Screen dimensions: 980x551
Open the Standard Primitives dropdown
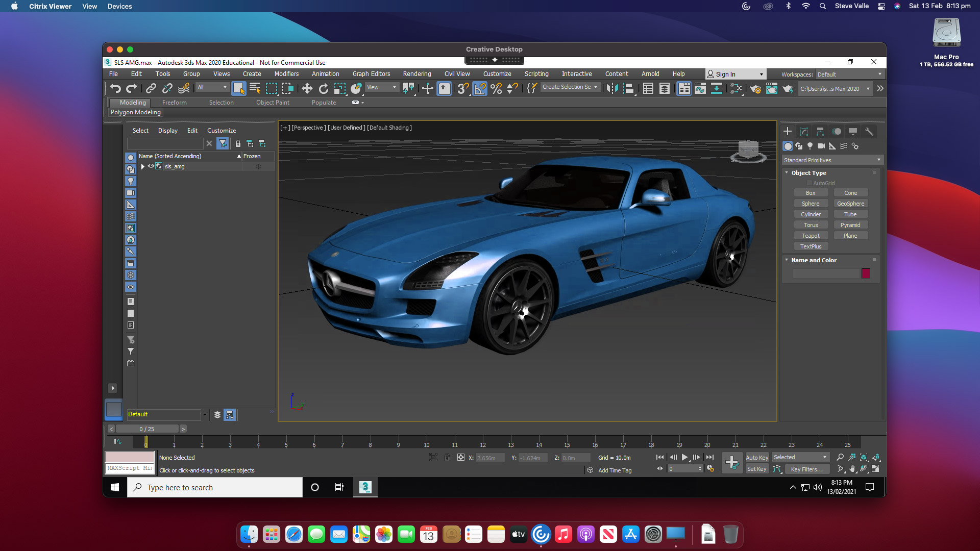832,160
